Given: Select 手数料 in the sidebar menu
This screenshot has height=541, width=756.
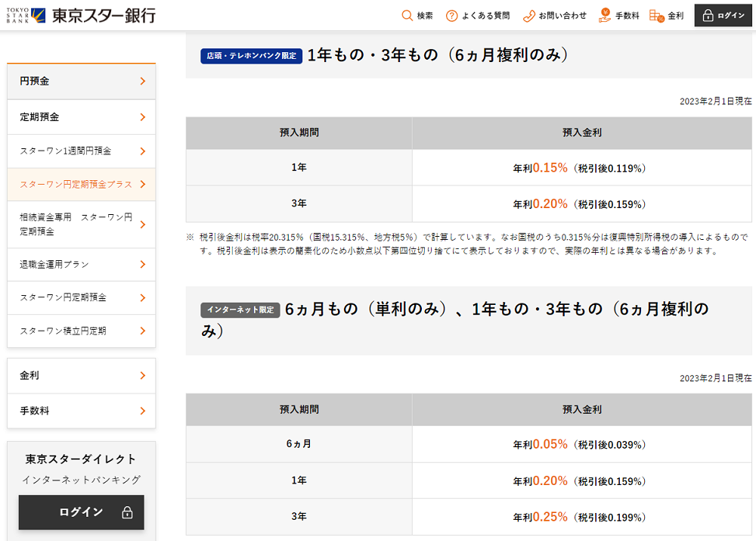Looking at the screenshot, I should click(x=82, y=411).
